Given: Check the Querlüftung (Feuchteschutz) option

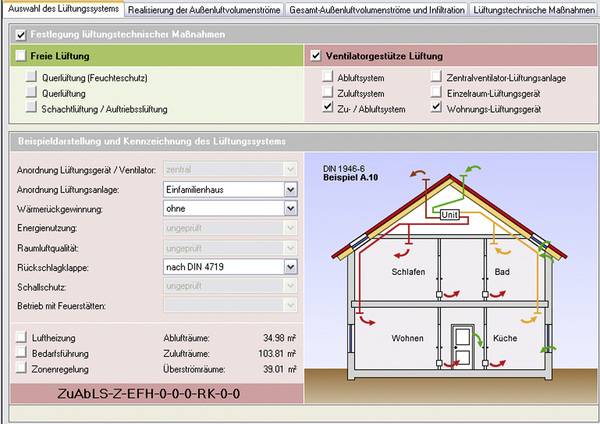Looking at the screenshot, I should coord(34,76).
